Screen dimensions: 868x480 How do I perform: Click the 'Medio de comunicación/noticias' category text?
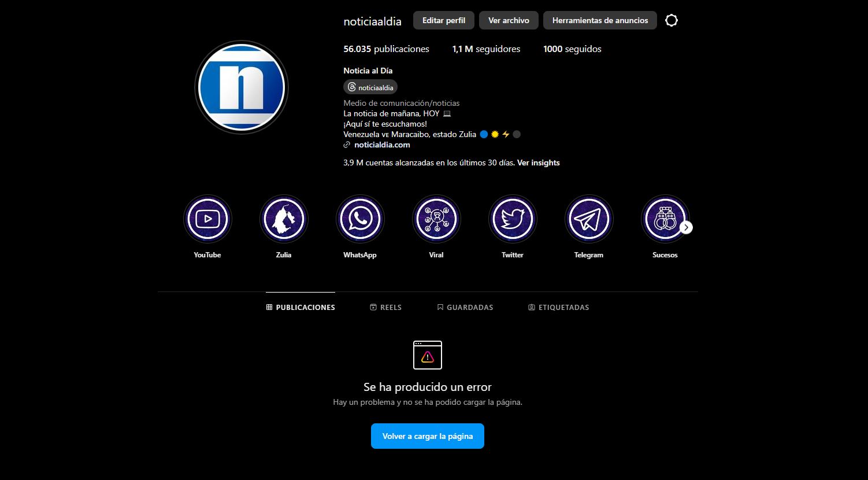(x=402, y=103)
